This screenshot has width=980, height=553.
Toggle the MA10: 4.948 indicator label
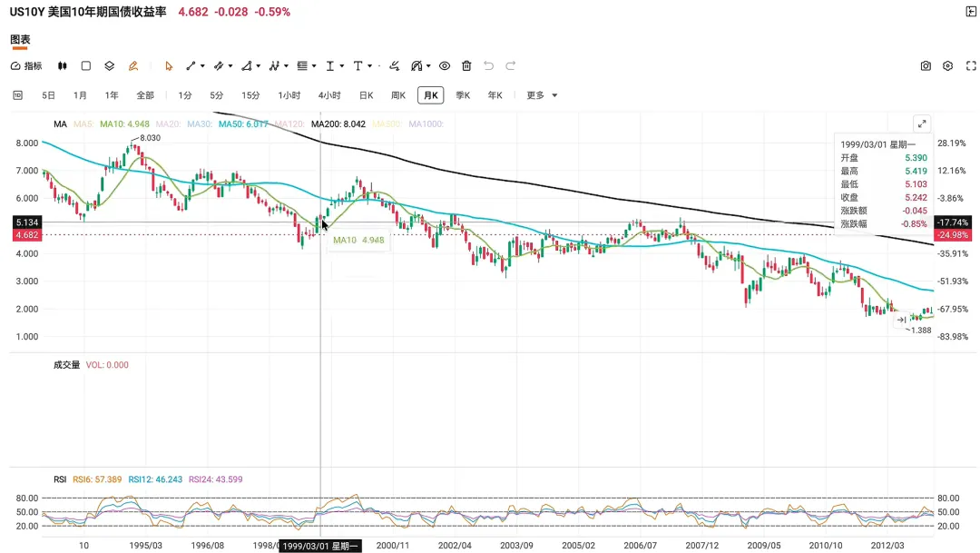tap(124, 123)
